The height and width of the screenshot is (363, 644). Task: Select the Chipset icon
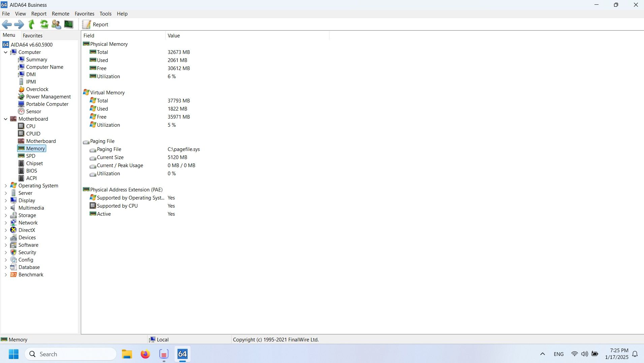pyautogui.click(x=21, y=163)
